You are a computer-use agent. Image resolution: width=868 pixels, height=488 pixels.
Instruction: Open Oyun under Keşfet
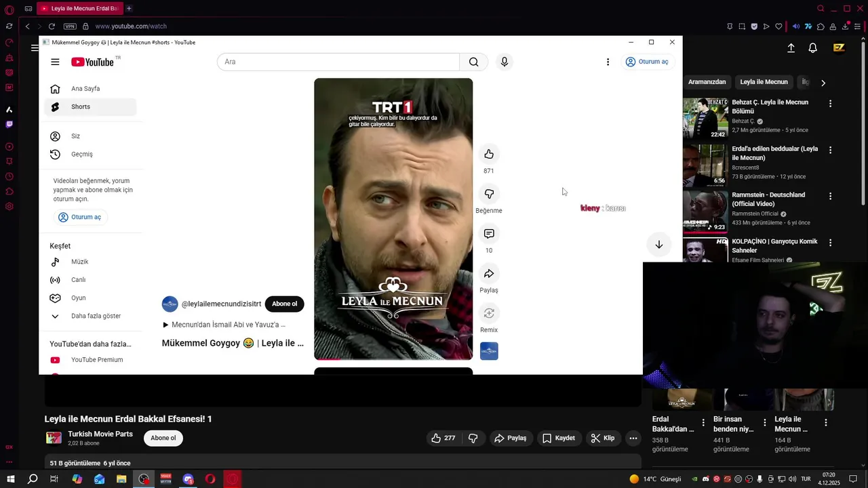click(x=90, y=298)
